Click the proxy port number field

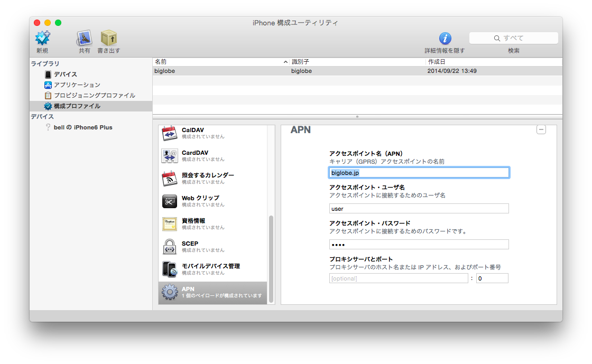492,278
